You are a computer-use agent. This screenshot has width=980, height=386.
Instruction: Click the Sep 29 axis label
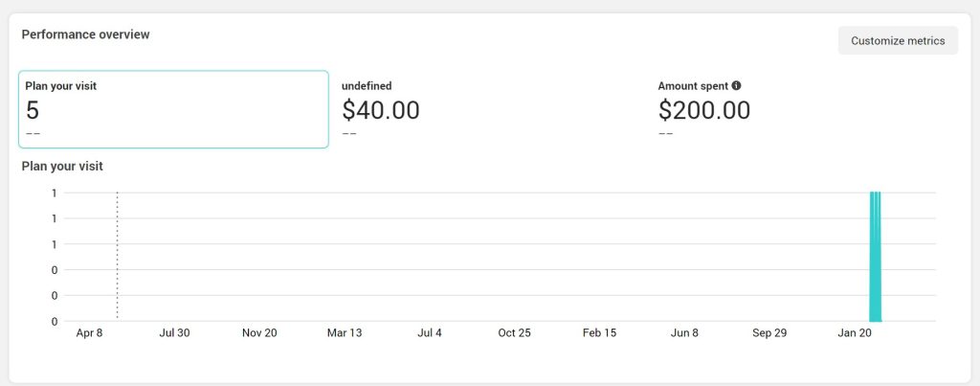pos(769,332)
